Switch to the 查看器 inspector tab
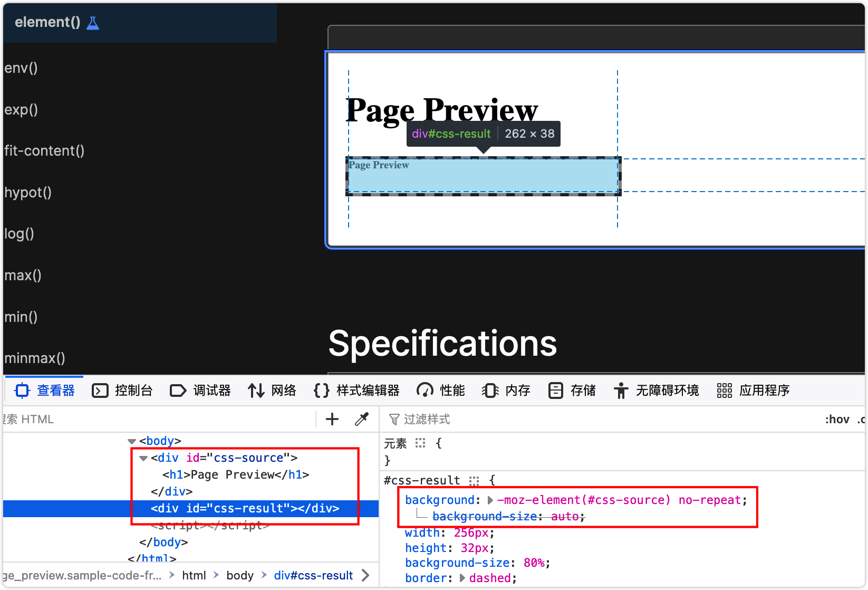Screen dimensions: 868x590 45,391
